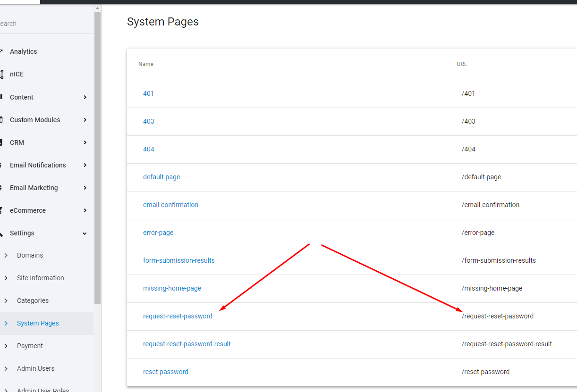The width and height of the screenshot is (577, 392).
Task: Click the /missing-home-page URL cell
Action: tap(492, 288)
